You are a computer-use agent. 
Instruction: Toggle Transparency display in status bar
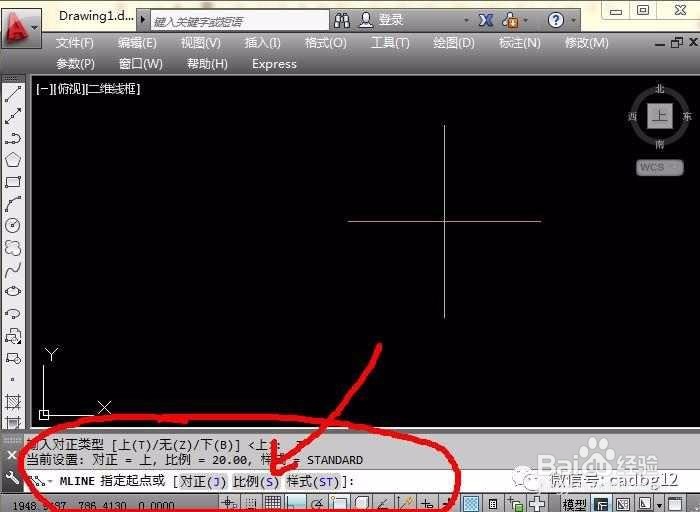471,504
